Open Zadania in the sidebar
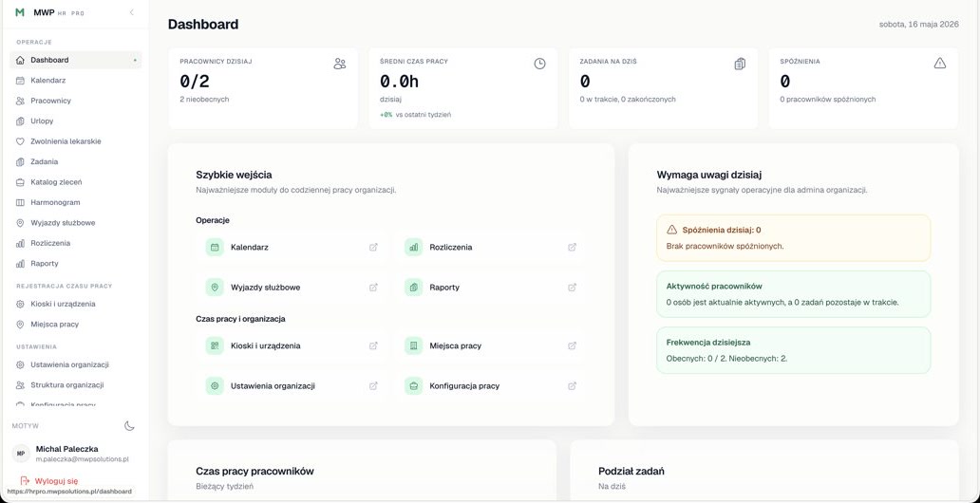This screenshot has width=980, height=503. click(x=76, y=162)
